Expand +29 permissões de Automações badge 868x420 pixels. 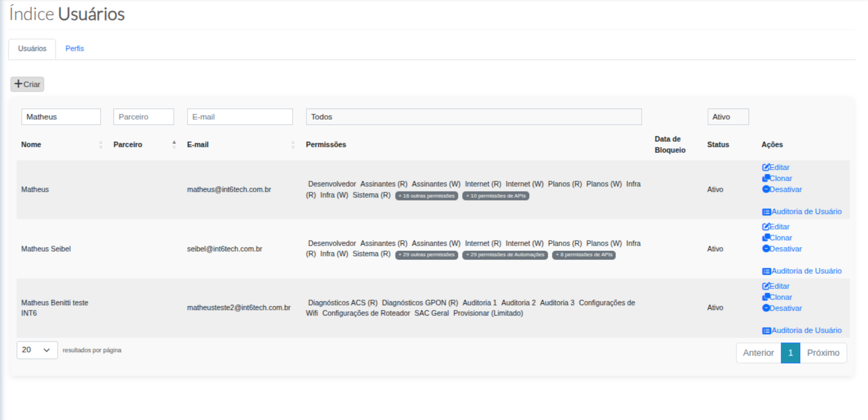(x=505, y=255)
